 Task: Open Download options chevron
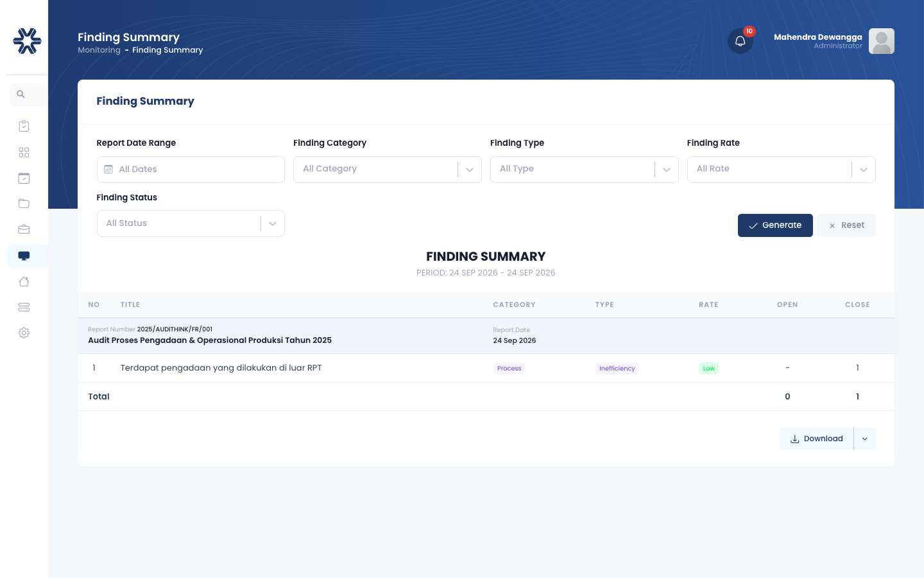865,439
